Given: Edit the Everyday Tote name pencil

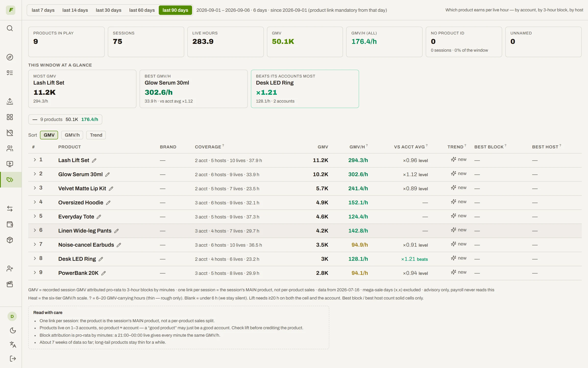Looking at the screenshot, I should [99, 217].
